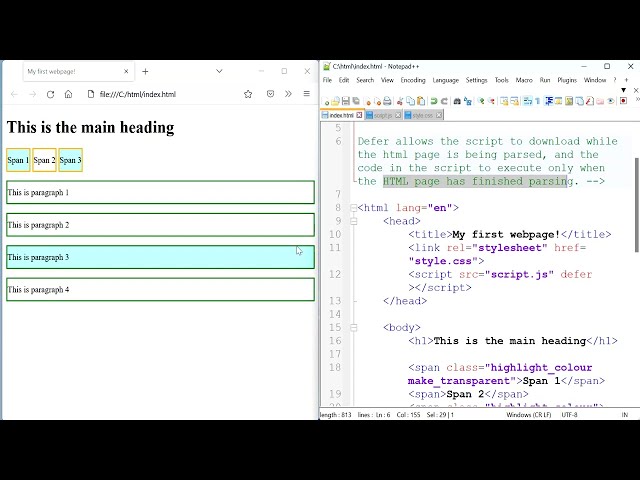
Task: Click the Notepad++ vertical scrollbar thumb
Action: (x=637, y=205)
